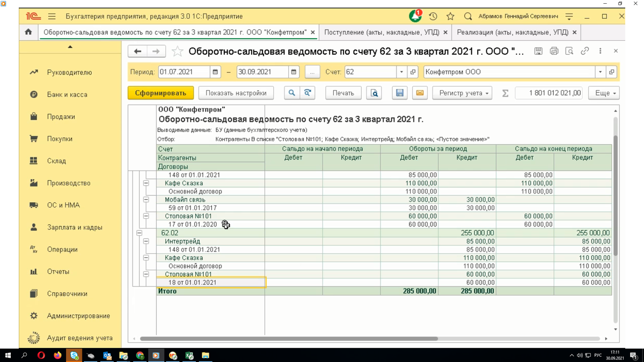Open Отчеты section
Viewport: 644px width, 362px height.
(x=58, y=271)
